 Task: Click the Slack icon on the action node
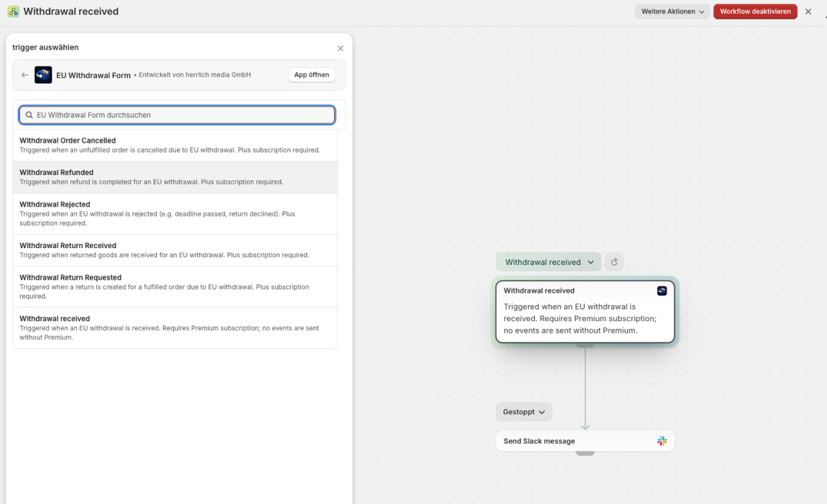[x=662, y=441]
